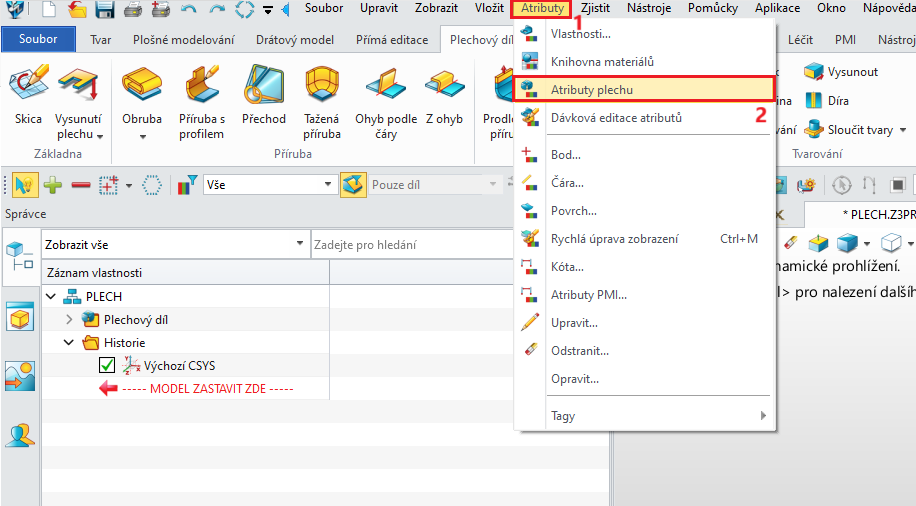The image size is (916, 506).
Task: Click the yellow arrow pick selection icon
Action: (24, 185)
